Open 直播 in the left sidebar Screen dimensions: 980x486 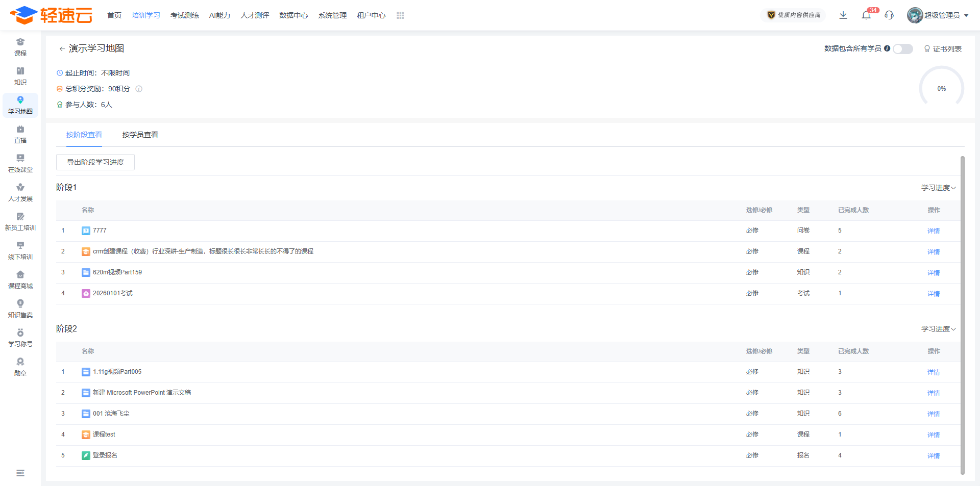pos(20,134)
